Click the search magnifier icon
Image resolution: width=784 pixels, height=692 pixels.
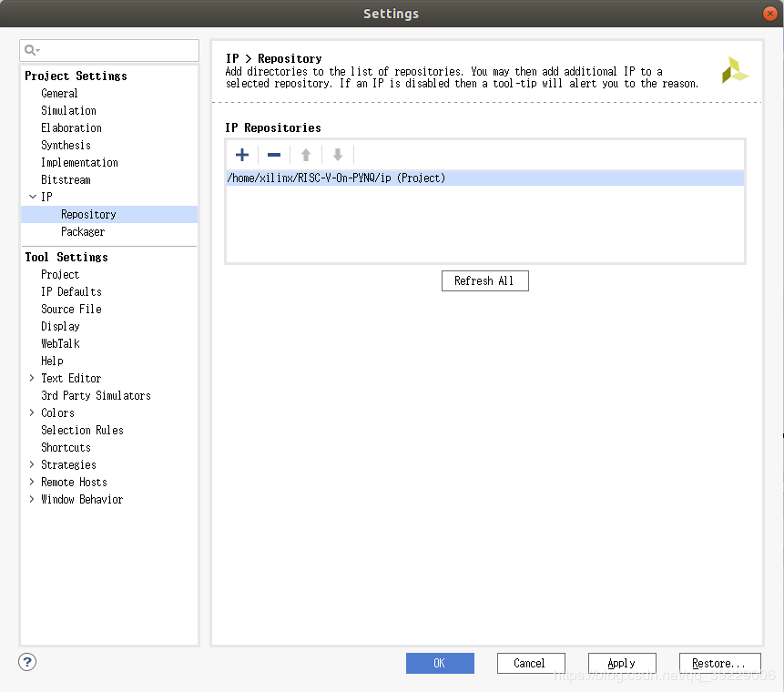pyautogui.click(x=31, y=50)
